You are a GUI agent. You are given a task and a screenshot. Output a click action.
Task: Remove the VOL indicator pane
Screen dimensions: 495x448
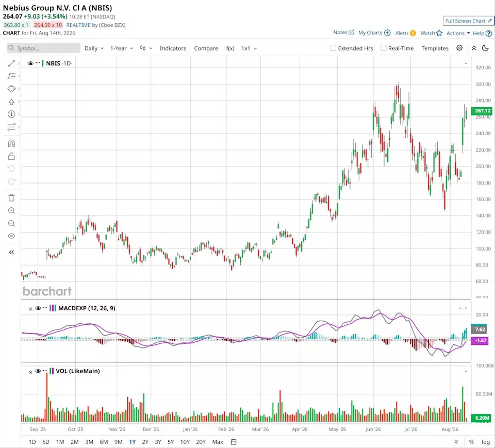tap(30, 372)
